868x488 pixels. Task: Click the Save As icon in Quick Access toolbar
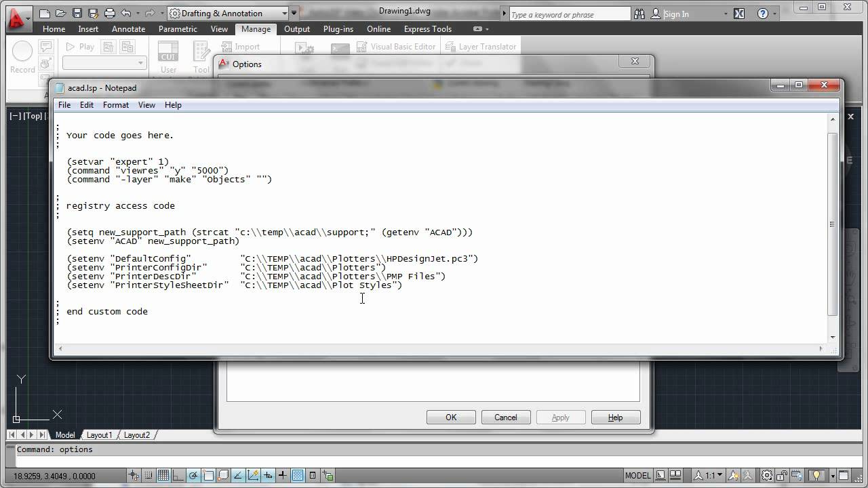tap(93, 13)
